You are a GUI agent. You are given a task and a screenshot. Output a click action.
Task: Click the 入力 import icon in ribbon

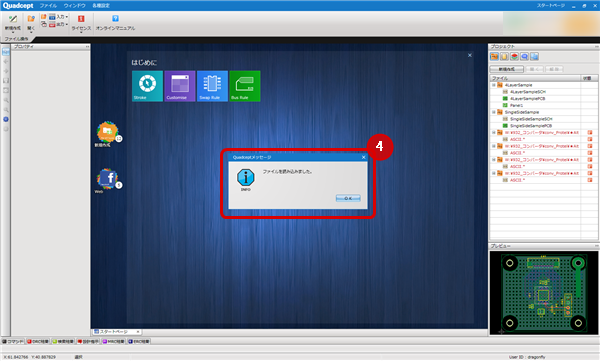coord(52,17)
